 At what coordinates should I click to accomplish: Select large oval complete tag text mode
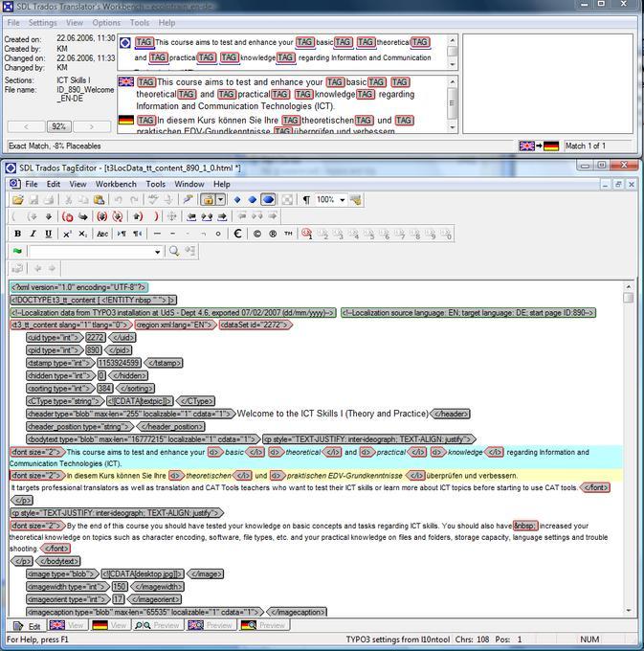click(268, 200)
